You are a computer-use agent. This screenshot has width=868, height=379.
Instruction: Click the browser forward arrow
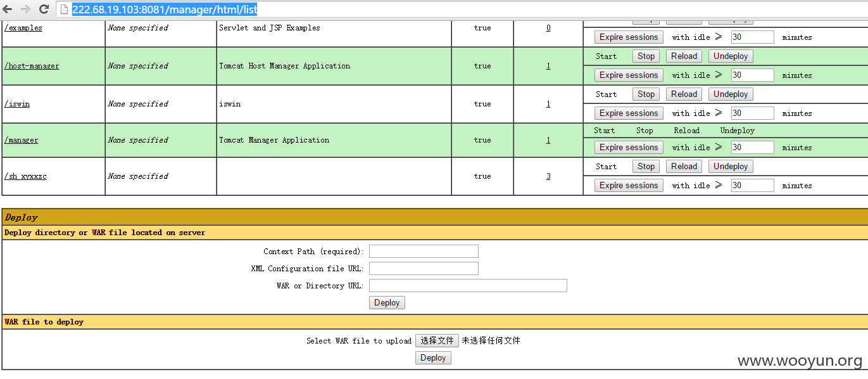pos(25,9)
